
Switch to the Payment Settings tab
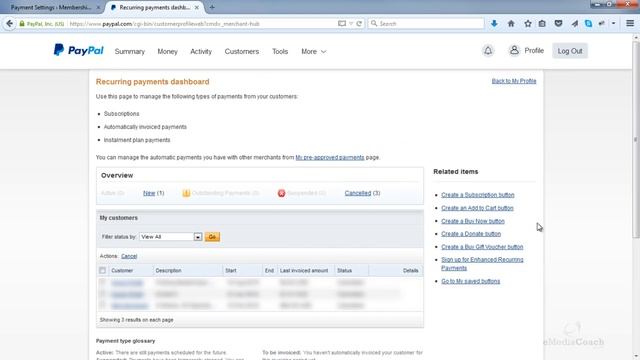52,7
